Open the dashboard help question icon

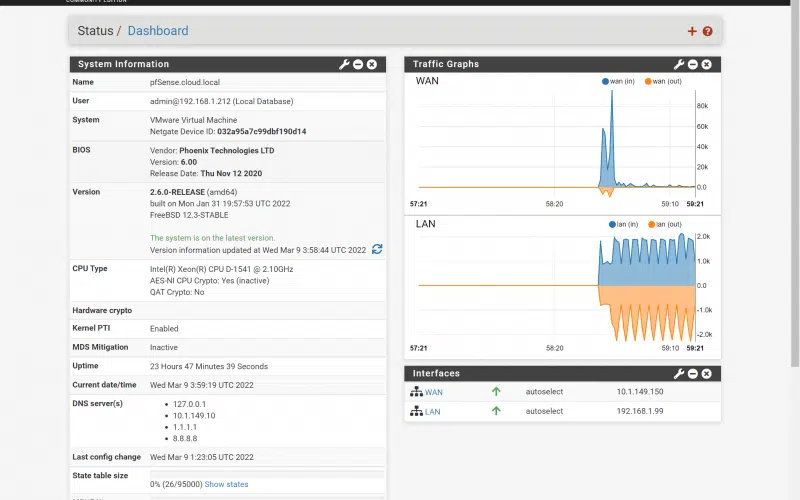(708, 31)
